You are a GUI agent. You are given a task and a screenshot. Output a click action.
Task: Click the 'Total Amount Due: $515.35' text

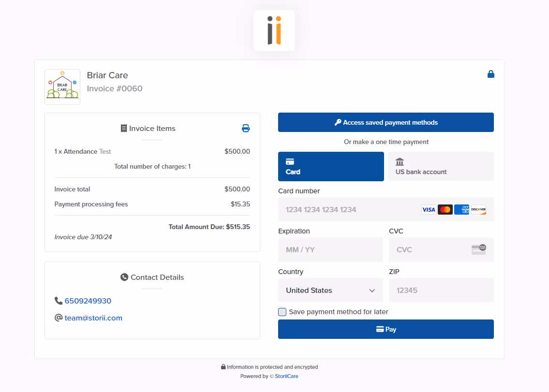[x=209, y=227]
